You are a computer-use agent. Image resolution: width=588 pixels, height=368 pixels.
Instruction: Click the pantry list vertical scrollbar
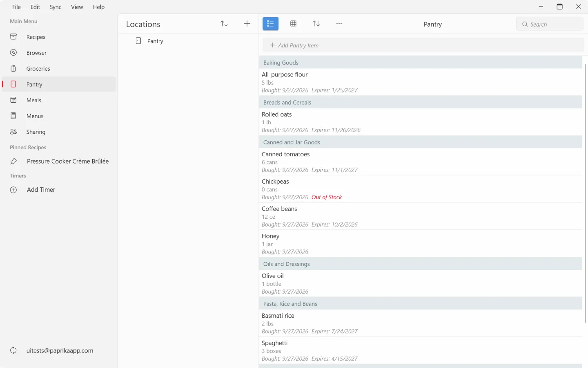585,193
